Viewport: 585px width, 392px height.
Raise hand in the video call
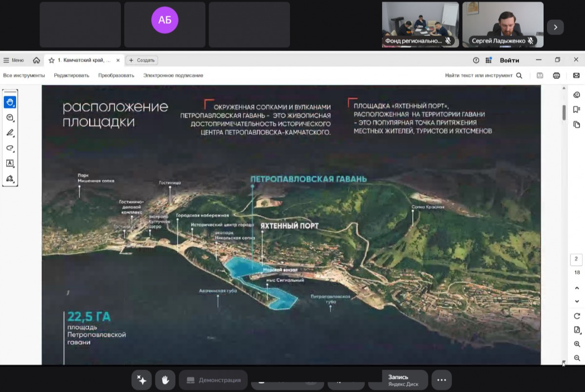[165, 380]
